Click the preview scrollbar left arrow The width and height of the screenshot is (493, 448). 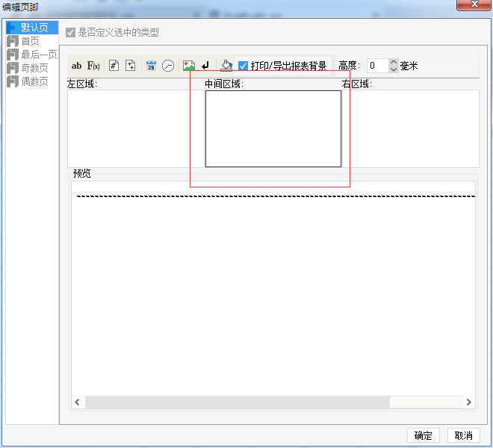pos(78,402)
